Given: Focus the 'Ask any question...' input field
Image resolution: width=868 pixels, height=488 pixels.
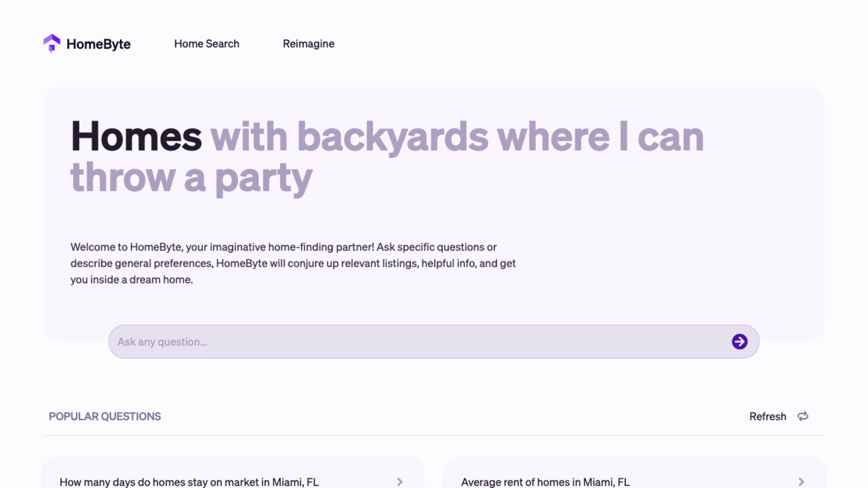Looking at the screenshot, I should click(x=404, y=342).
